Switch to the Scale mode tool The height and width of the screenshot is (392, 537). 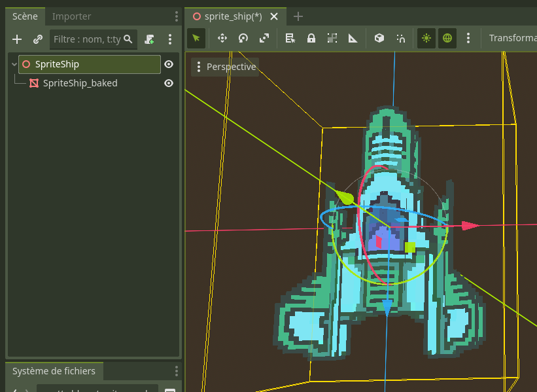264,38
